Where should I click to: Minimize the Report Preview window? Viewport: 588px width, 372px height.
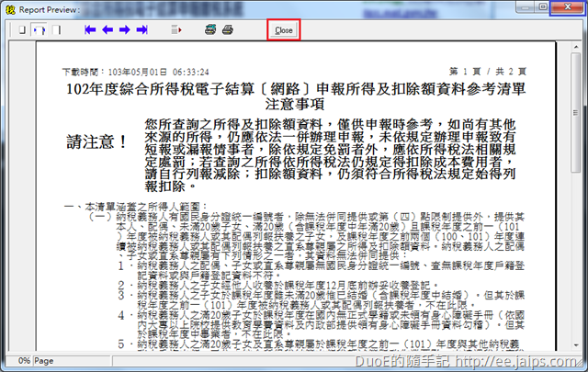(x=525, y=6)
